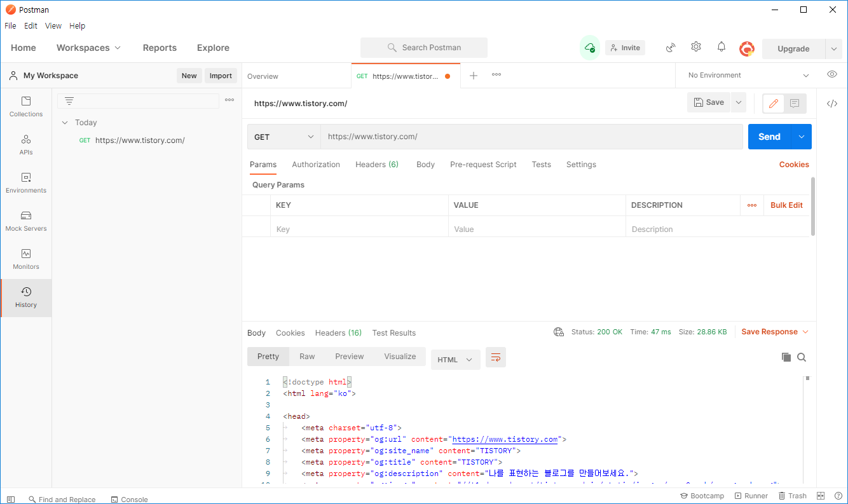
Task: Open the APIs sidebar panel
Action: coord(26,145)
